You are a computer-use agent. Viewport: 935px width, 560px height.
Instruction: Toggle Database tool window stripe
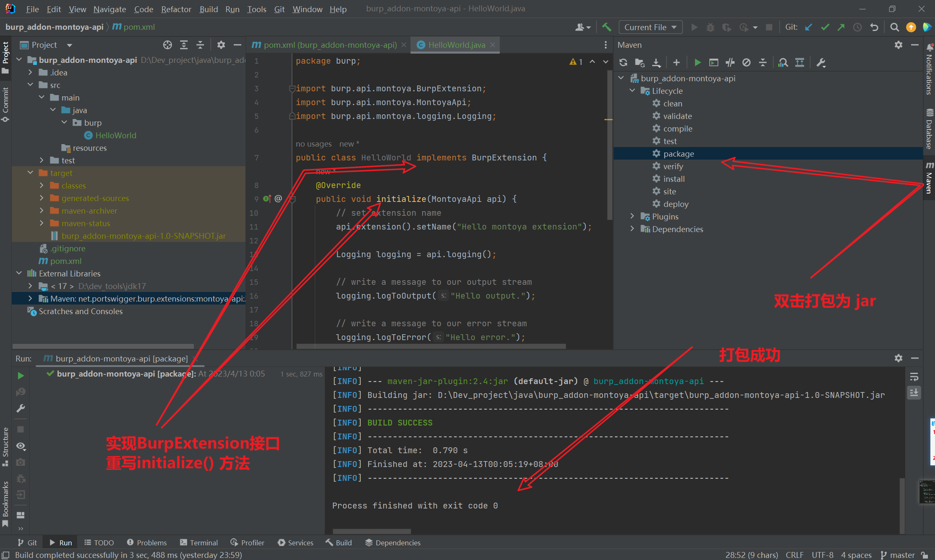click(929, 129)
